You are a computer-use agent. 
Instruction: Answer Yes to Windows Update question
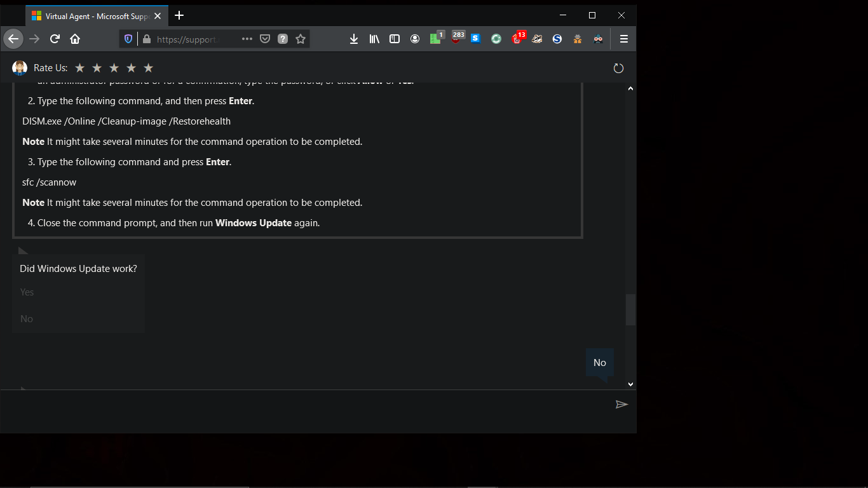pyautogui.click(x=27, y=292)
